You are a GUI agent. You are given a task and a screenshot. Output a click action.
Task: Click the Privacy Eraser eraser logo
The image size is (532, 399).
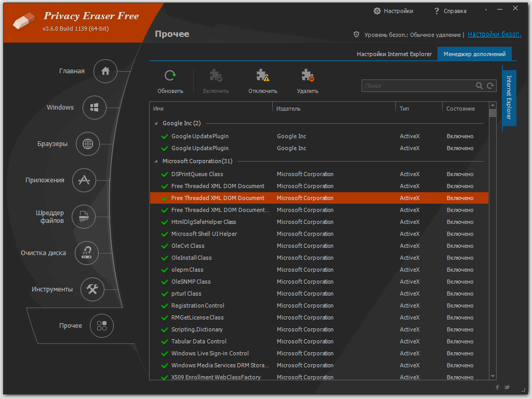pyautogui.click(x=24, y=21)
